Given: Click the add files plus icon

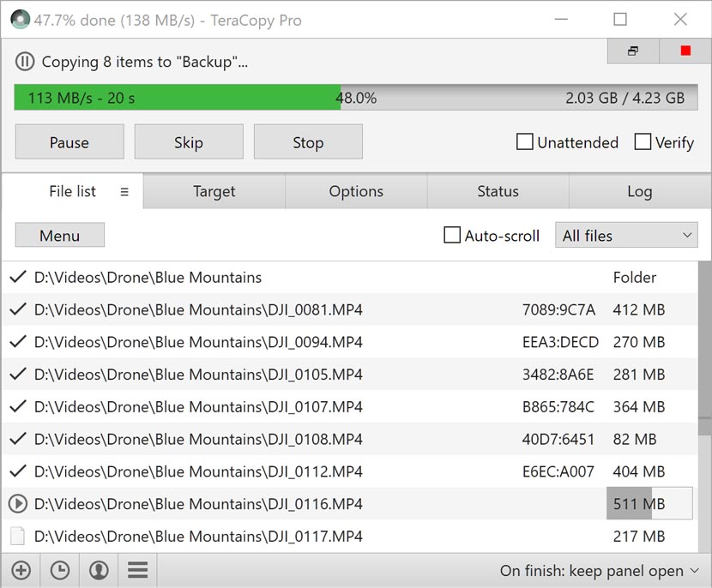Looking at the screenshot, I should tap(21, 570).
